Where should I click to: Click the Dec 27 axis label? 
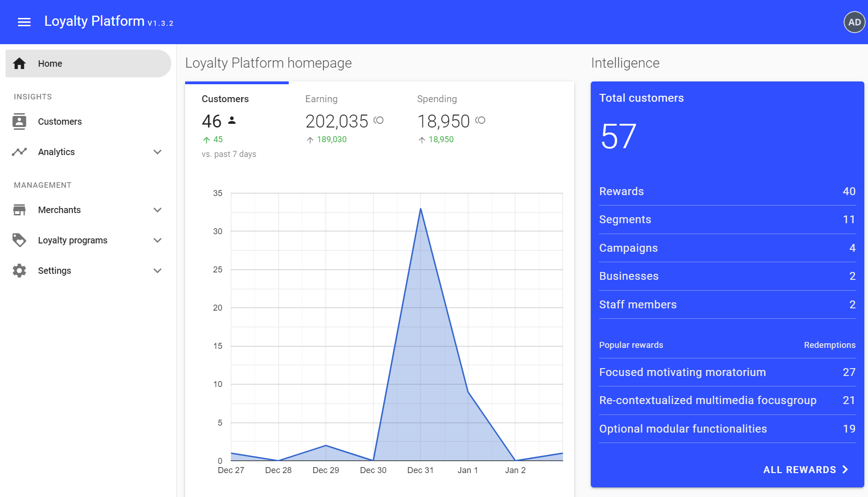coord(231,470)
